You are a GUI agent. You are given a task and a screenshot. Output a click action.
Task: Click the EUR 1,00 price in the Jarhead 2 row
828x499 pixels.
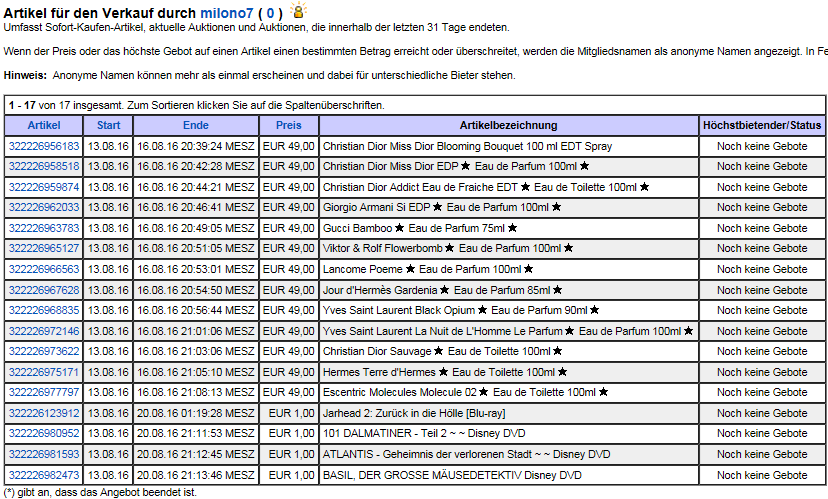pyautogui.click(x=291, y=413)
